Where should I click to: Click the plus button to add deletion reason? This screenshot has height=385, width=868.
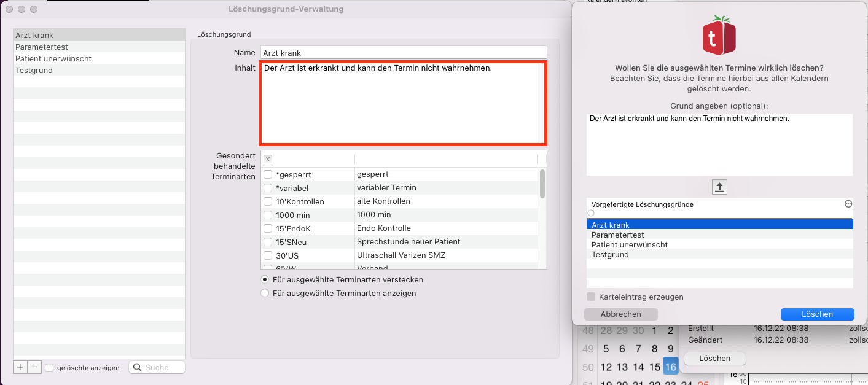tap(20, 367)
